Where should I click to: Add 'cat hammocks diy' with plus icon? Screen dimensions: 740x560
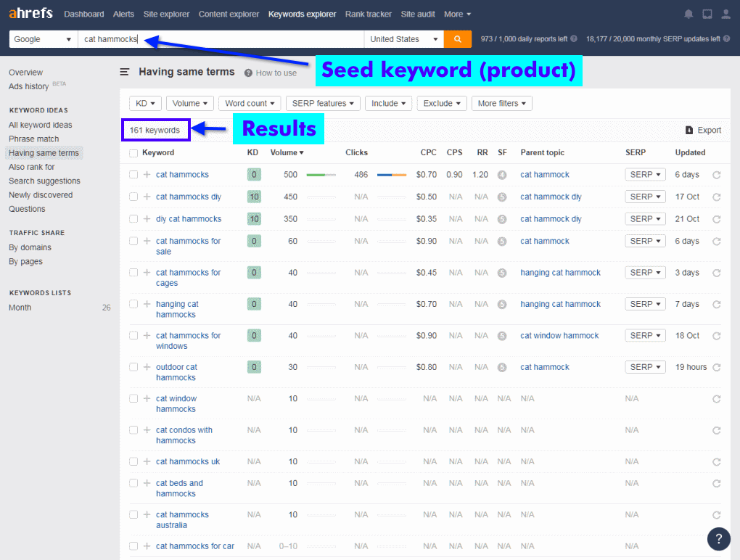click(x=147, y=197)
